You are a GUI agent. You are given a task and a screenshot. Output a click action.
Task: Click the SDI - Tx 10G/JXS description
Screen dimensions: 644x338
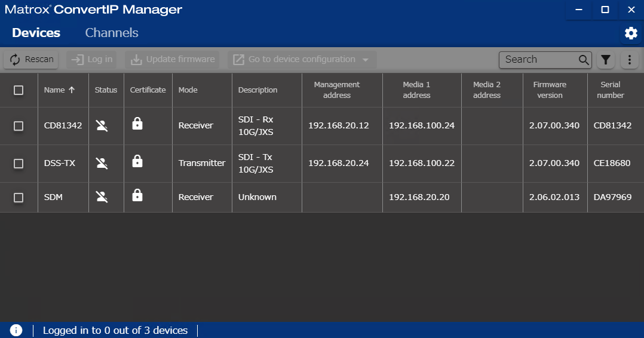[x=256, y=164]
